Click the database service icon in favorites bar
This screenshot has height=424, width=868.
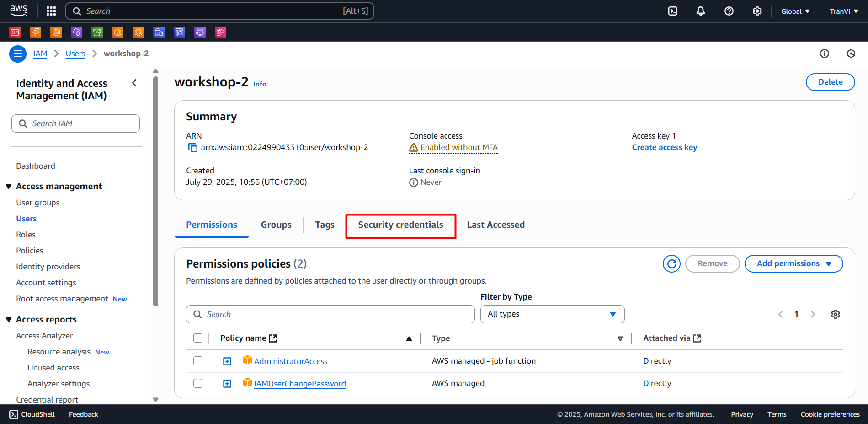(x=159, y=32)
